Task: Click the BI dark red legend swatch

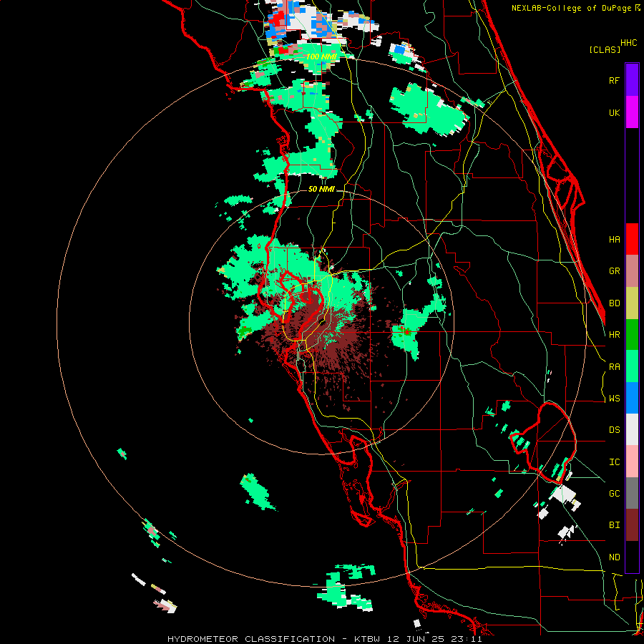Action: pyautogui.click(x=632, y=525)
